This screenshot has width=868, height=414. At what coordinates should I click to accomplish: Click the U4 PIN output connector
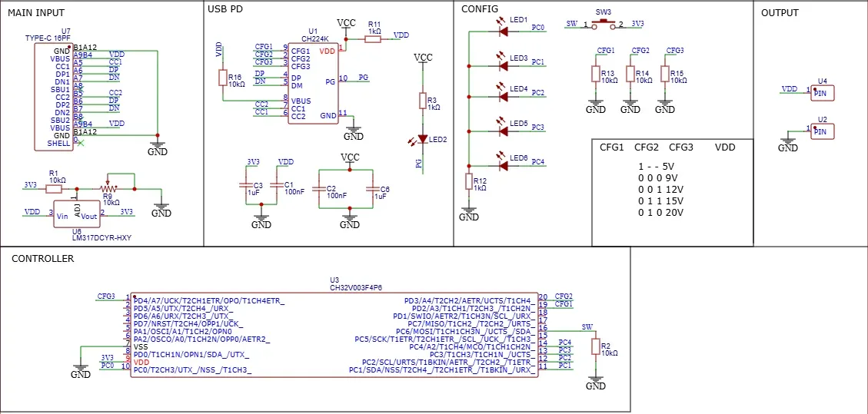pos(823,94)
